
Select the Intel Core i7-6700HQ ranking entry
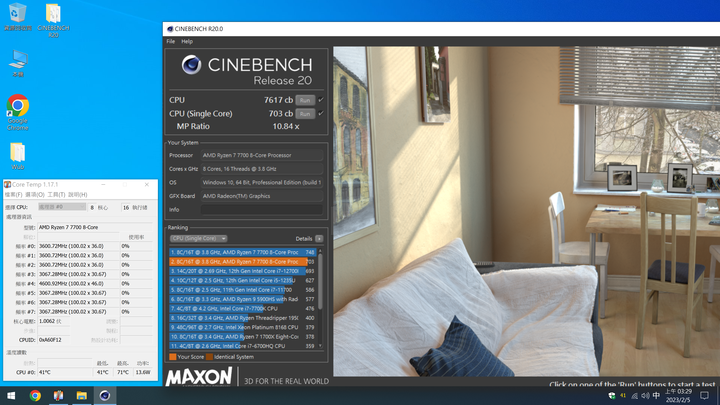[242, 346]
